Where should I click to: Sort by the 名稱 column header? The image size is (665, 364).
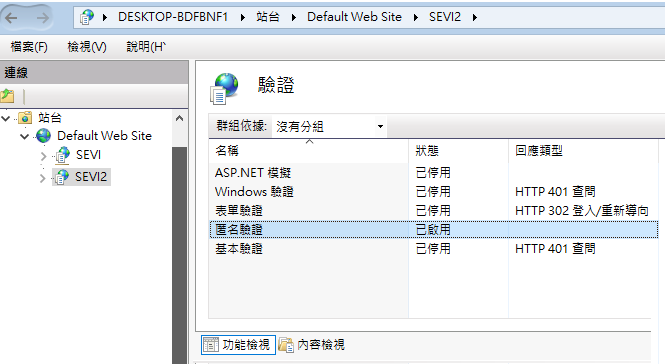[x=308, y=151]
